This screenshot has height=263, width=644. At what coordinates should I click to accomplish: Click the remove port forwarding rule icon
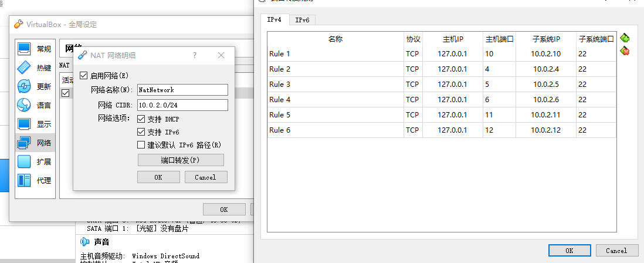tap(625, 51)
